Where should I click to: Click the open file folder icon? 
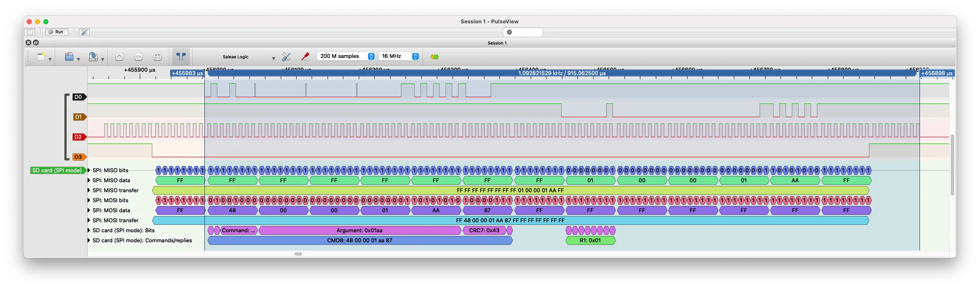69,57
